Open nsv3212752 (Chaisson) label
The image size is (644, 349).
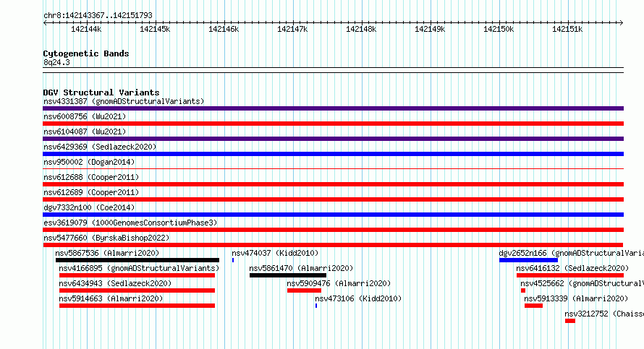click(x=604, y=314)
